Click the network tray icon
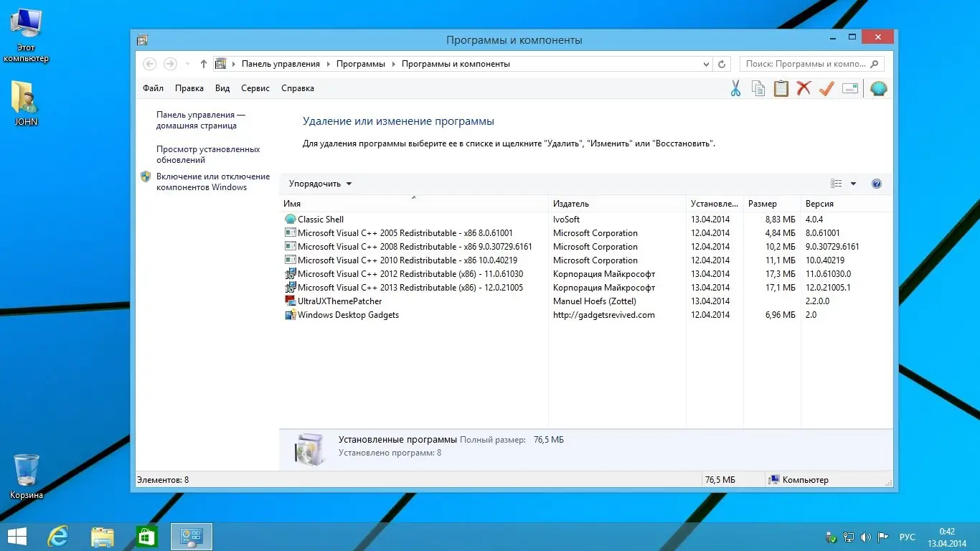Screen dimensions: 980x551 click(849, 537)
